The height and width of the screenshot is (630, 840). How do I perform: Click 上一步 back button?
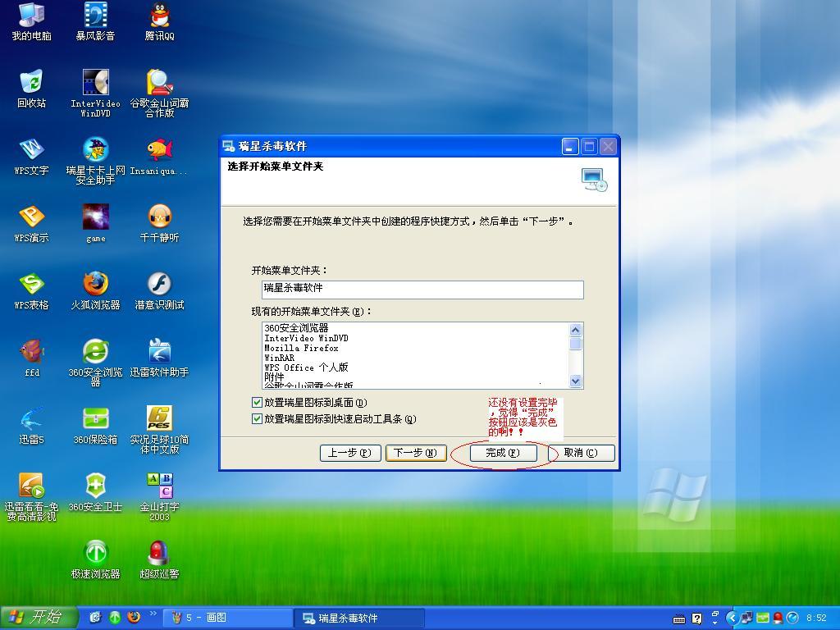tap(349, 453)
